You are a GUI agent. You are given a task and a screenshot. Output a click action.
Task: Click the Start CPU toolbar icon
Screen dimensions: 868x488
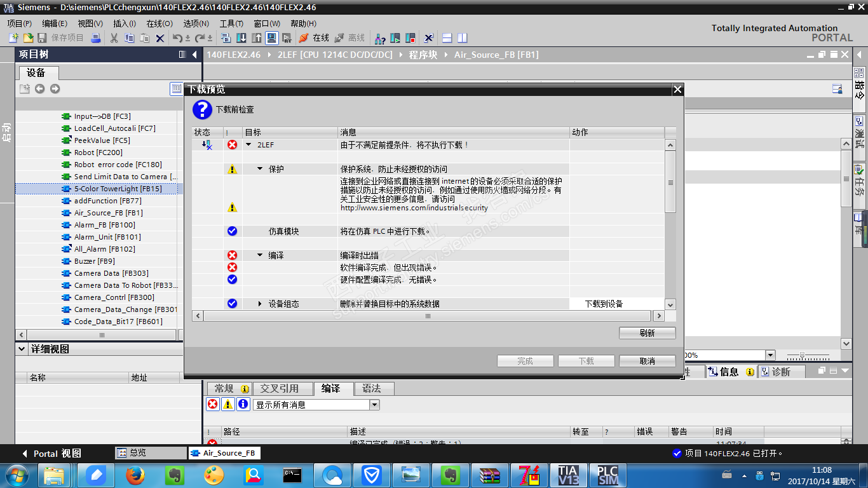coord(395,38)
